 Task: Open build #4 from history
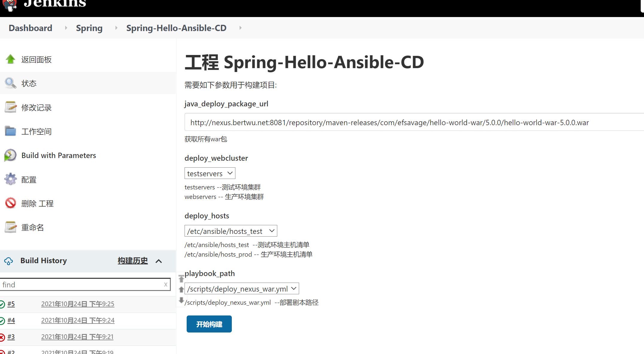click(12, 320)
